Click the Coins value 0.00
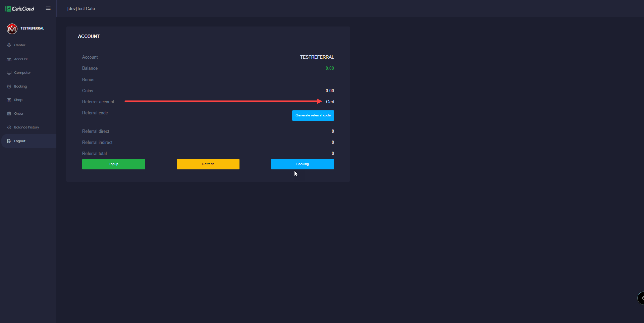 coord(330,91)
